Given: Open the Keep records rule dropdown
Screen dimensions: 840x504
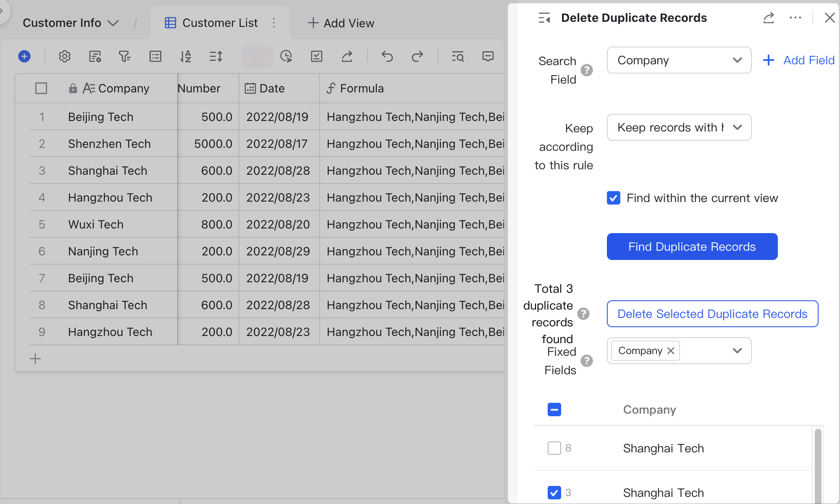Looking at the screenshot, I should [x=679, y=127].
